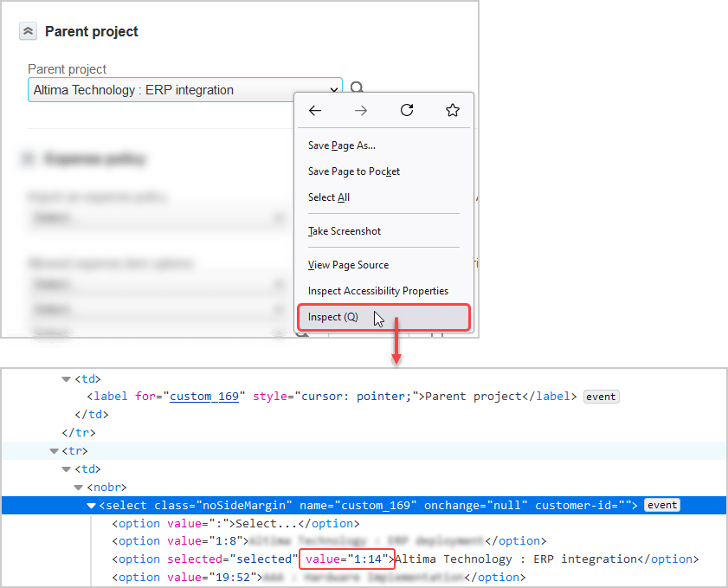
Task: Collapse the Parent project section
Action: coord(28,31)
